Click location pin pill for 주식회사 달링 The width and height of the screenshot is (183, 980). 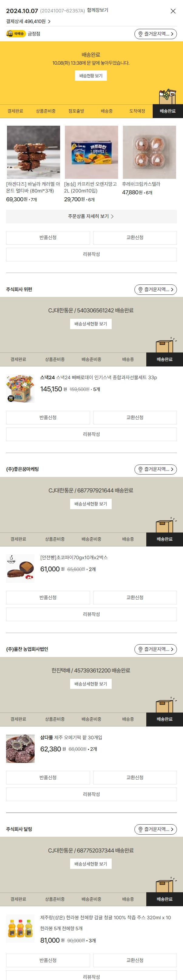pyautogui.click(x=155, y=829)
